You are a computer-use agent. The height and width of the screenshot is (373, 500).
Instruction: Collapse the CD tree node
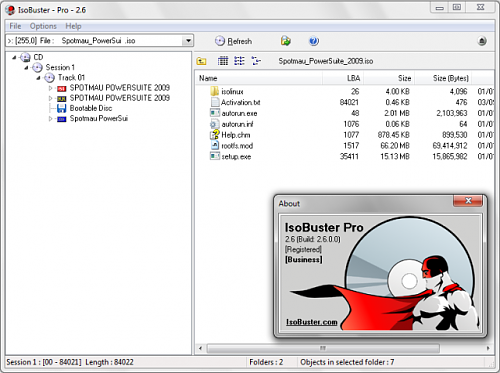pyautogui.click(x=14, y=58)
